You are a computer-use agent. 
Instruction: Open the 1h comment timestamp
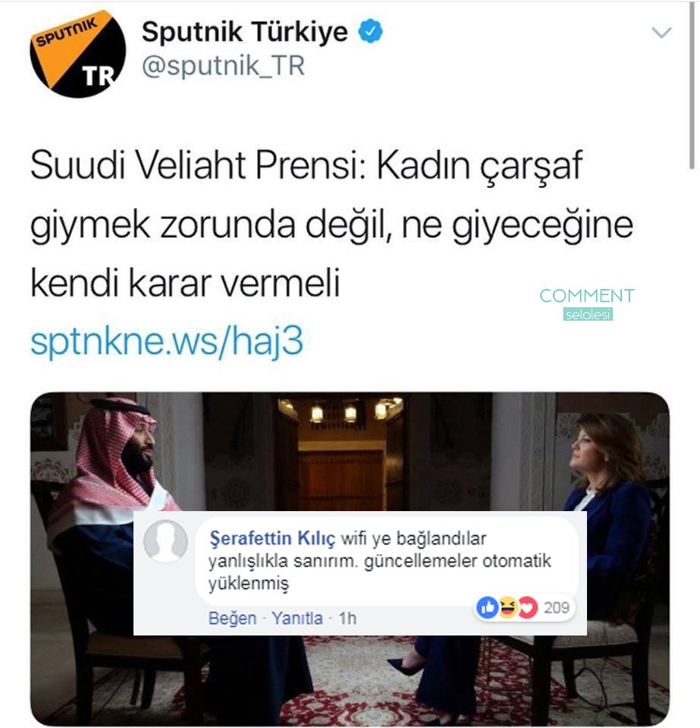(347, 619)
